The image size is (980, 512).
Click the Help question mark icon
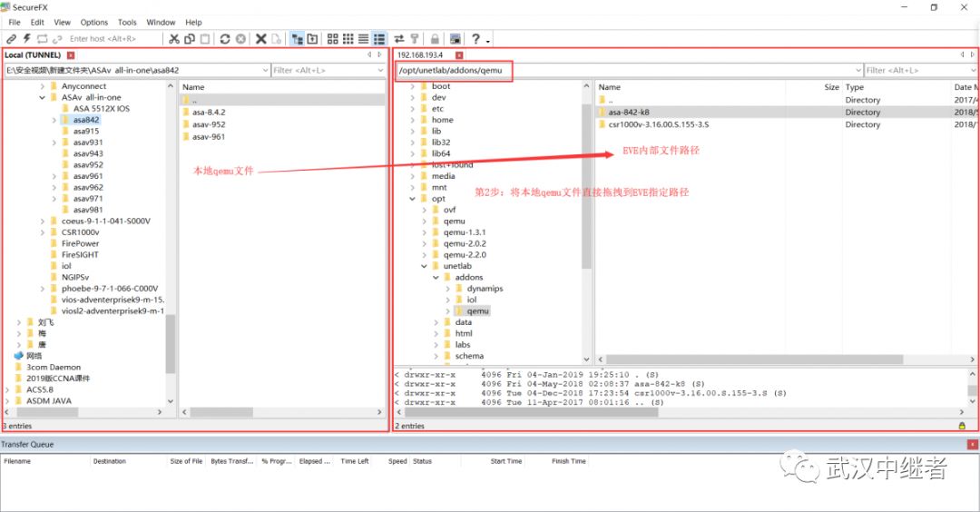(475, 39)
